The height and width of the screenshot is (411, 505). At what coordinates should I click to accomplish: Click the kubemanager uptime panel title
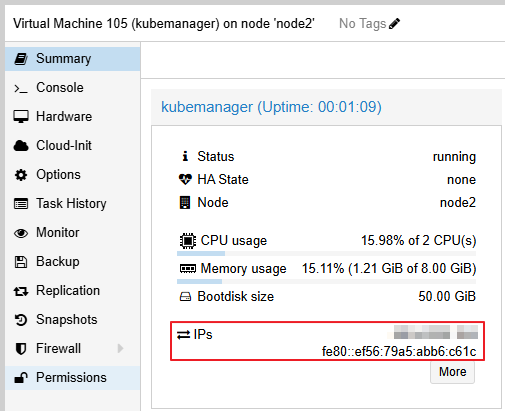pyautogui.click(x=271, y=107)
